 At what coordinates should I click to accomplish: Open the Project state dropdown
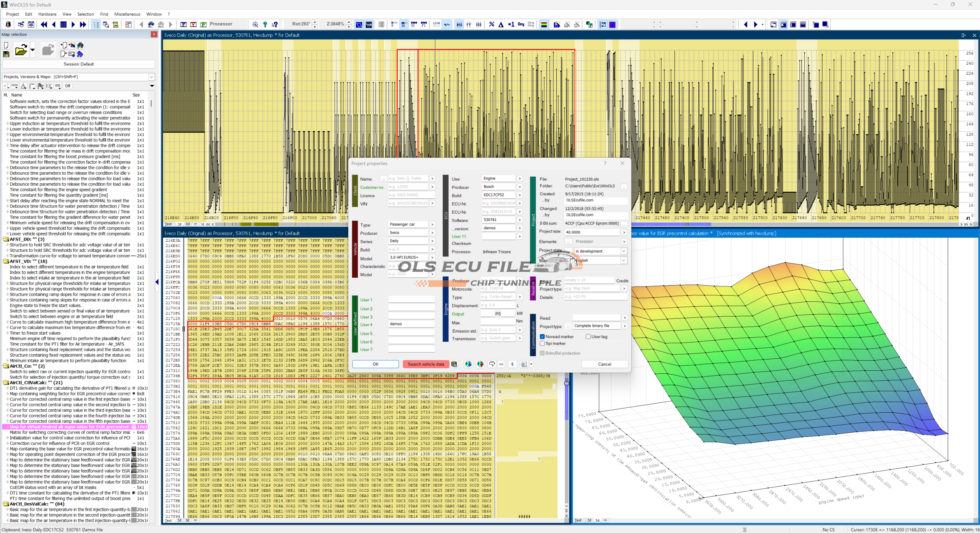tap(624, 251)
